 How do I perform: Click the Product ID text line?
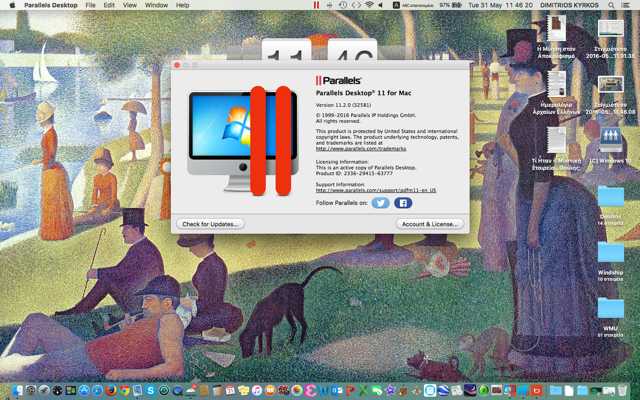[354, 173]
